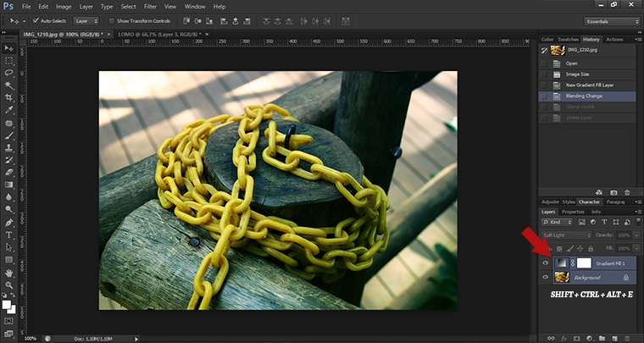Enable the Auto-Select checkbox

tap(36, 20)
